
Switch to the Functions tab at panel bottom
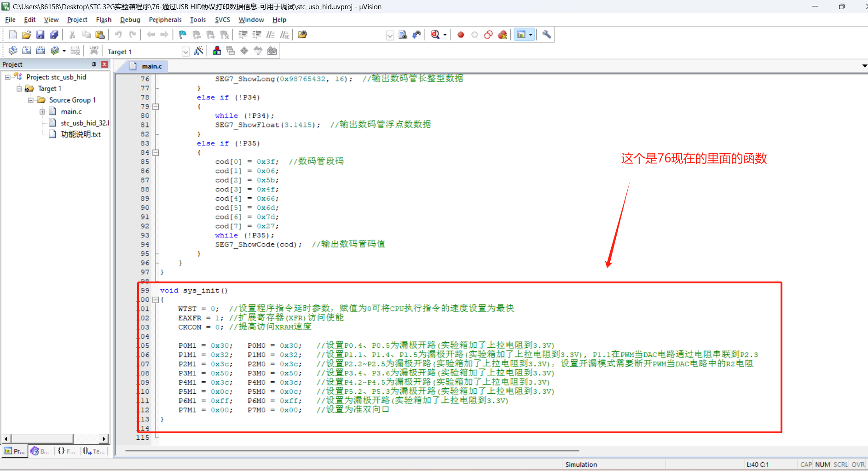click(x=67, y=451)
